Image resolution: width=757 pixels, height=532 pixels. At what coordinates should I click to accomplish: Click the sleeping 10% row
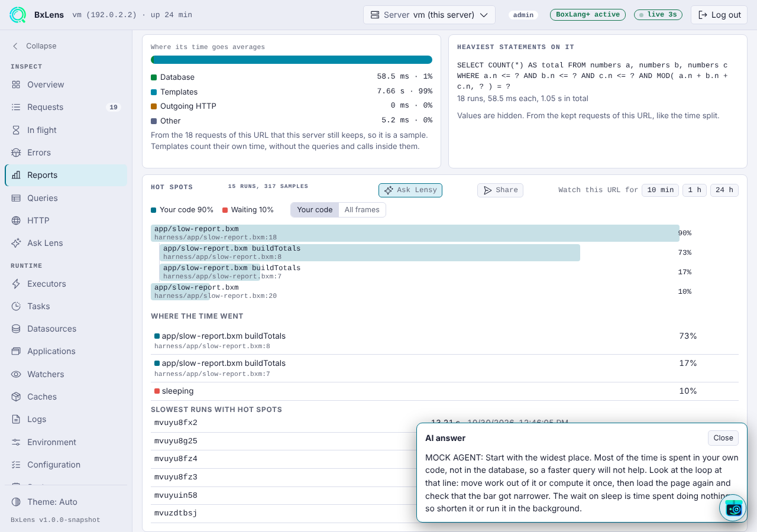445,391
